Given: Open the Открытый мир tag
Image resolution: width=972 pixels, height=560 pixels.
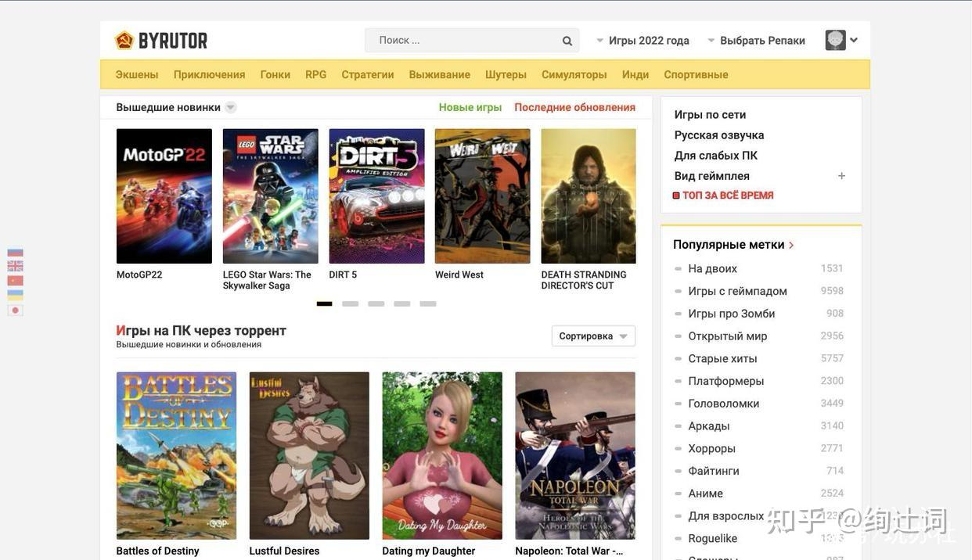Looking at the screenshot, I should [x=728, y=336].
